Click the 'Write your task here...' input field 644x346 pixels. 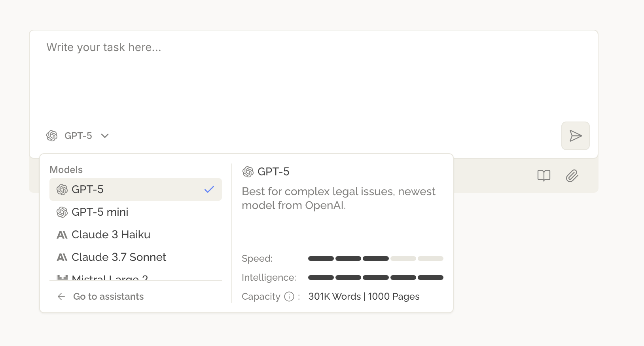point(314,75)
